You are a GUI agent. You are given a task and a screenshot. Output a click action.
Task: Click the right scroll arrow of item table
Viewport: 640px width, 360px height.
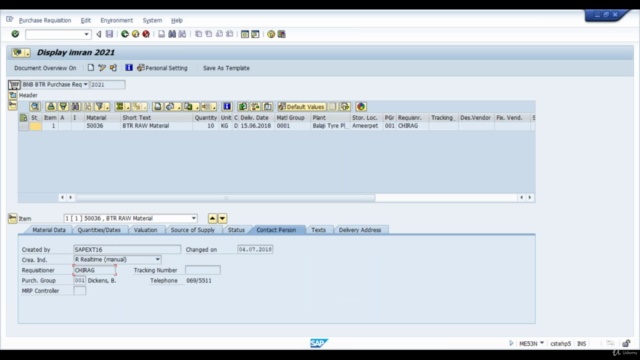pyautogui.click(x=530, y=198)
